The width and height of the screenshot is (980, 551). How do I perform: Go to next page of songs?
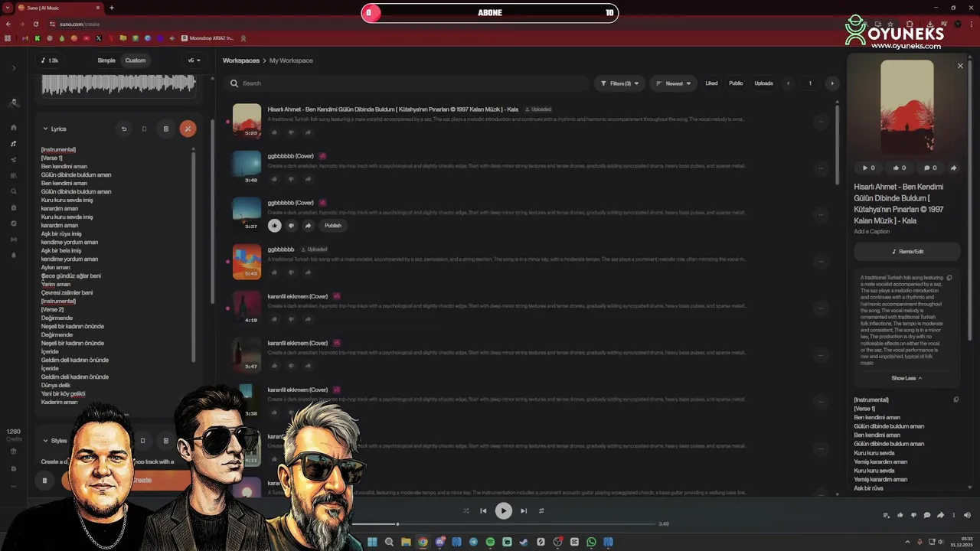click(x=832, y=83)
